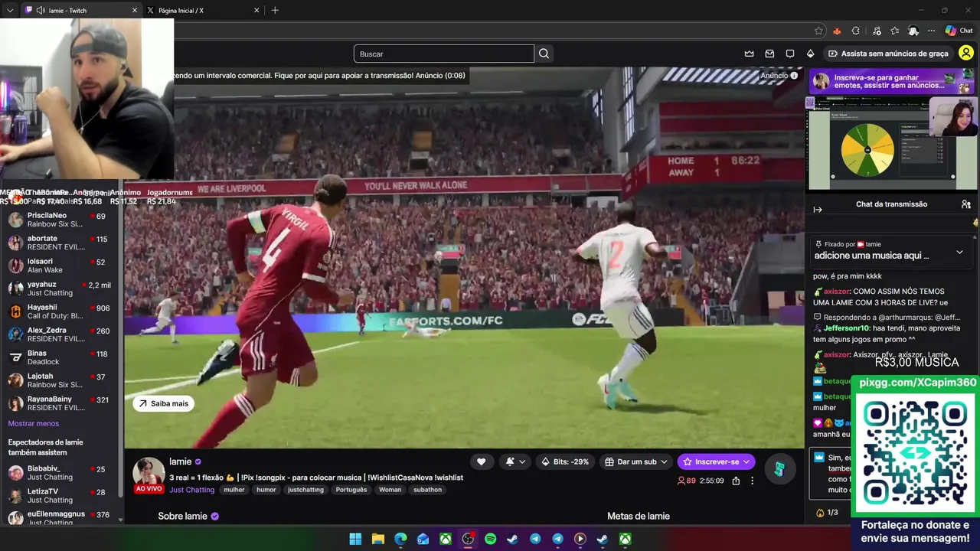
Task: Switch to the lamie - Twitch tab
Action: point(80,10)
